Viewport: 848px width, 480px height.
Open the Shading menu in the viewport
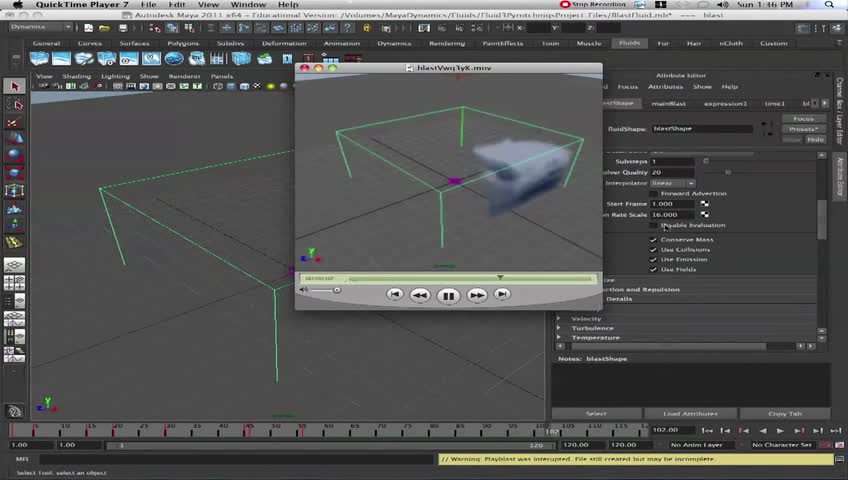coord(76,76)
